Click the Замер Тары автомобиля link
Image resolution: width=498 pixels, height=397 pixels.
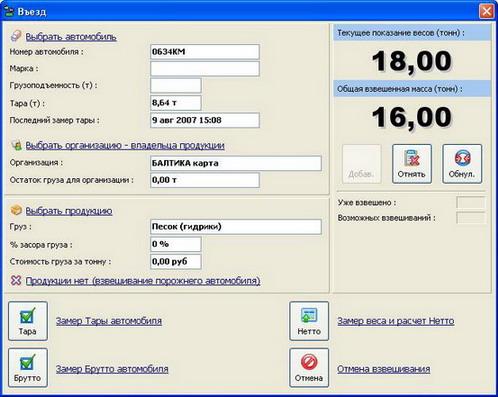coord(109,321)
